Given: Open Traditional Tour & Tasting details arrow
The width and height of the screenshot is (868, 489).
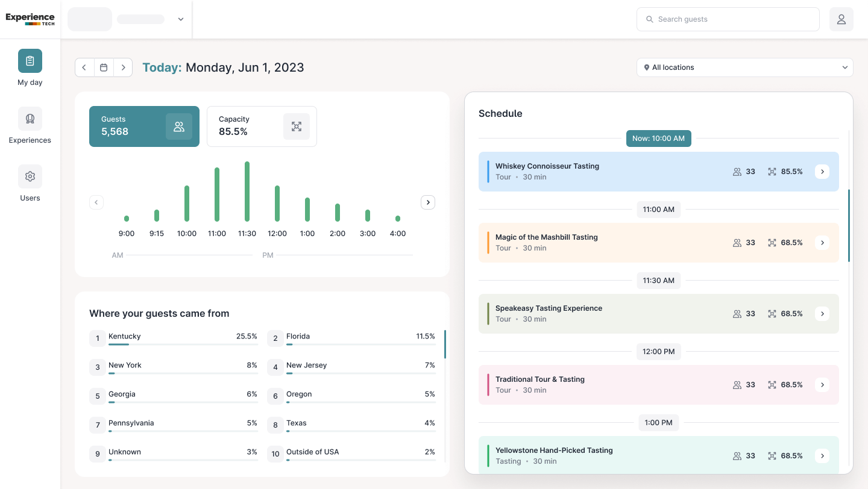Looking at the screenshot, I should pos(822,385).
